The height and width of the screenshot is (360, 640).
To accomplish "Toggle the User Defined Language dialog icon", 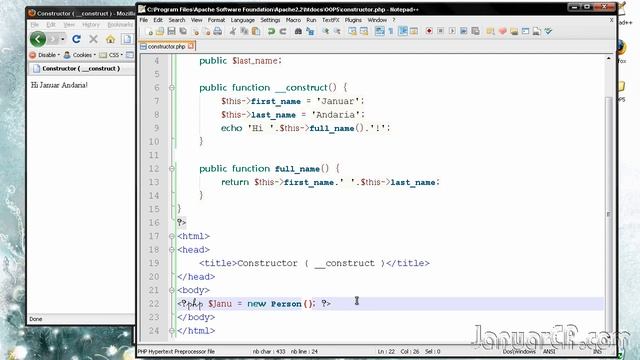I will tap(414, 31).
